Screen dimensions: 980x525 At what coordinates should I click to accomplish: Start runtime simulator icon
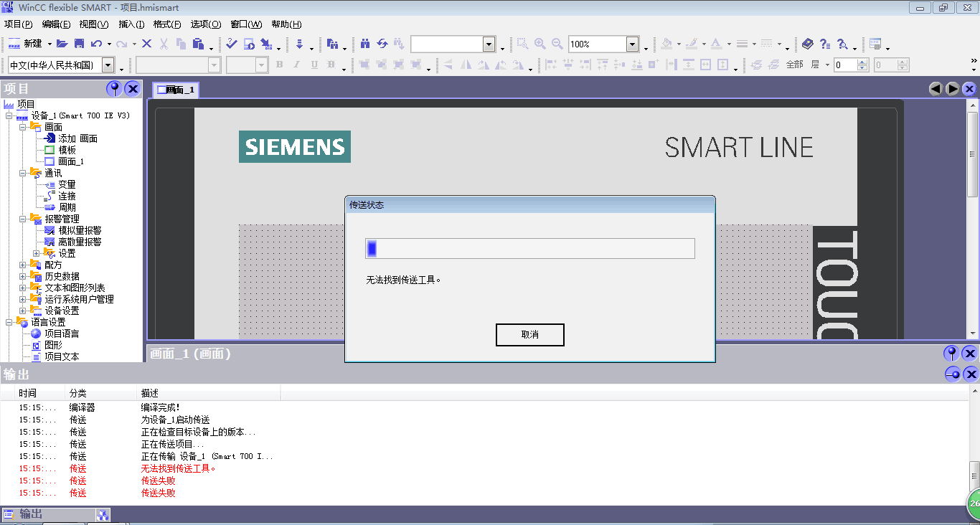coord(249,44)
